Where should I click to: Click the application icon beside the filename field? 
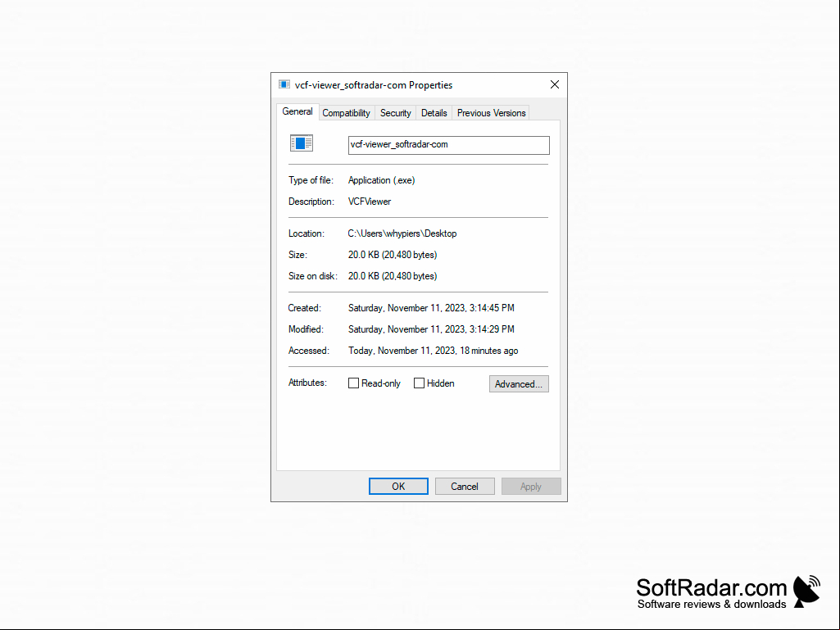point(302,143)
